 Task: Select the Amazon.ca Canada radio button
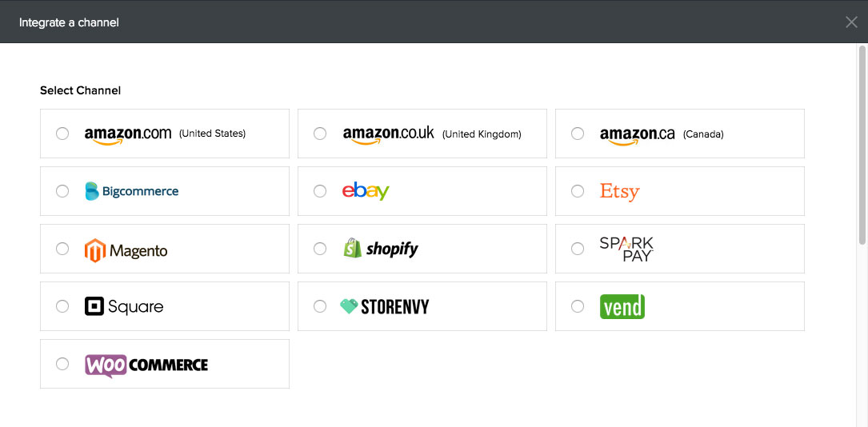(578, 134)
